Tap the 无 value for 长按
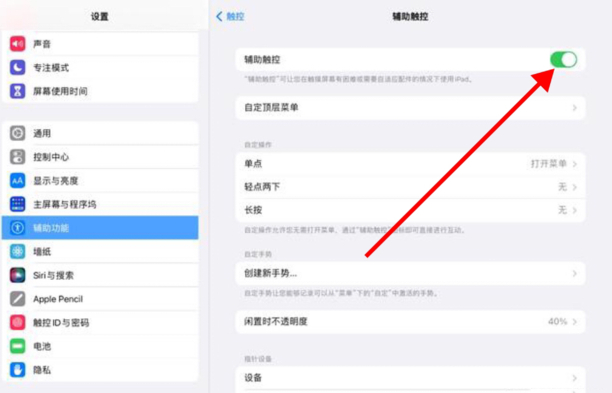The height and width of the screenshot is (393, 612). (x=562, y=210)
